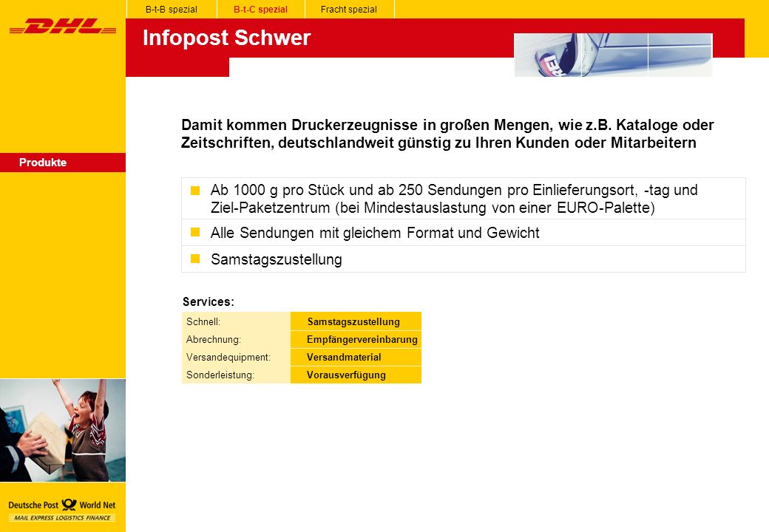769x532 pixels.
Task: Click the 'Versandequipment:' label
Action: [228, 357]
